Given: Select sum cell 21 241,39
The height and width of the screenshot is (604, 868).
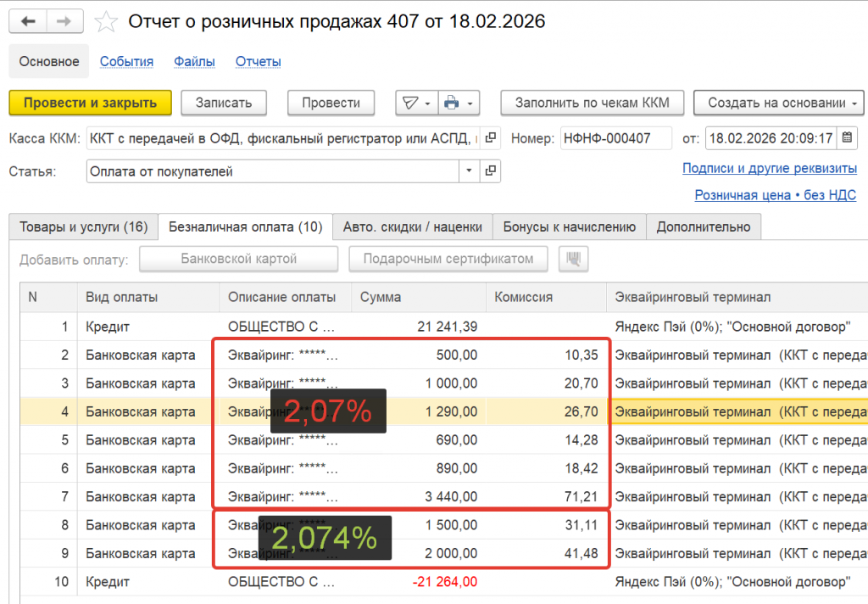Looking at the screenshot, I should point(419,327).
